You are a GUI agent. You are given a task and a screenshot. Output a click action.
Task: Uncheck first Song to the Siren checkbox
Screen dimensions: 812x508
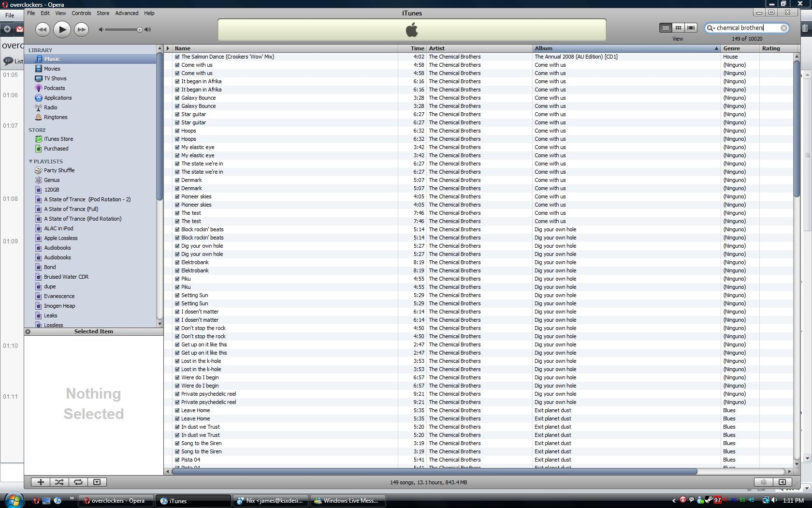click(x=177, y=443)
